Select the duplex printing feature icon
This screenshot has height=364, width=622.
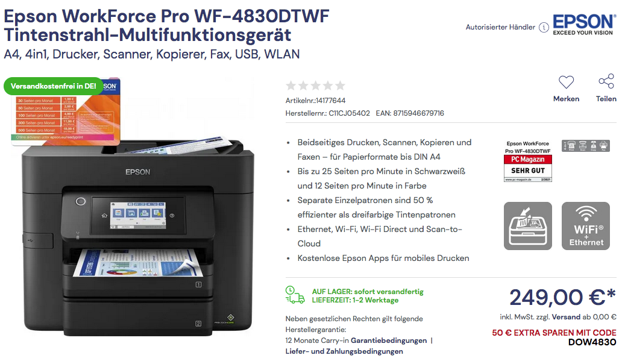pyautogui.click(x=528, y=226)
